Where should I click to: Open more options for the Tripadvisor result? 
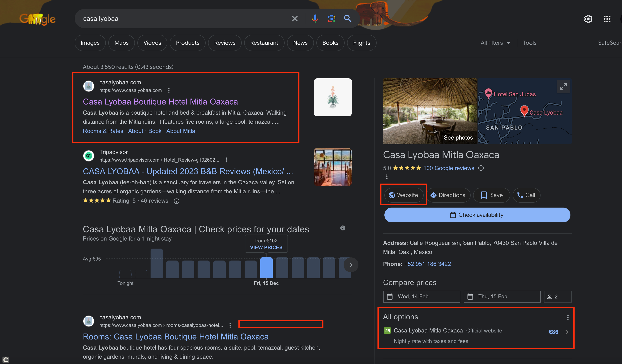click(x=226, y=160)
